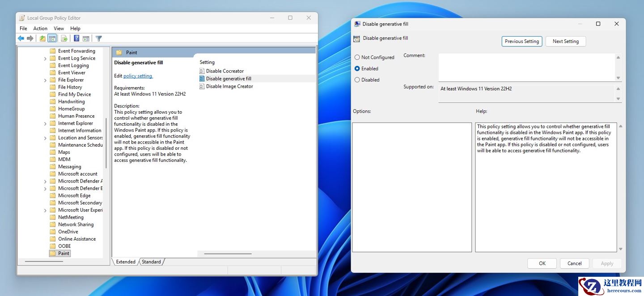
Task: Open the blue Help toolbar icon
Action: [76, 38]
